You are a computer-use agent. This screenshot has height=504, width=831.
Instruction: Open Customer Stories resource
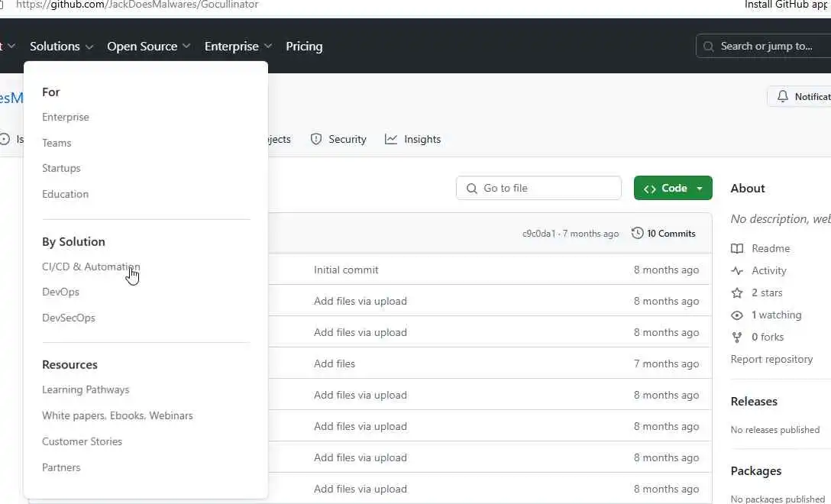pos(82,441)
